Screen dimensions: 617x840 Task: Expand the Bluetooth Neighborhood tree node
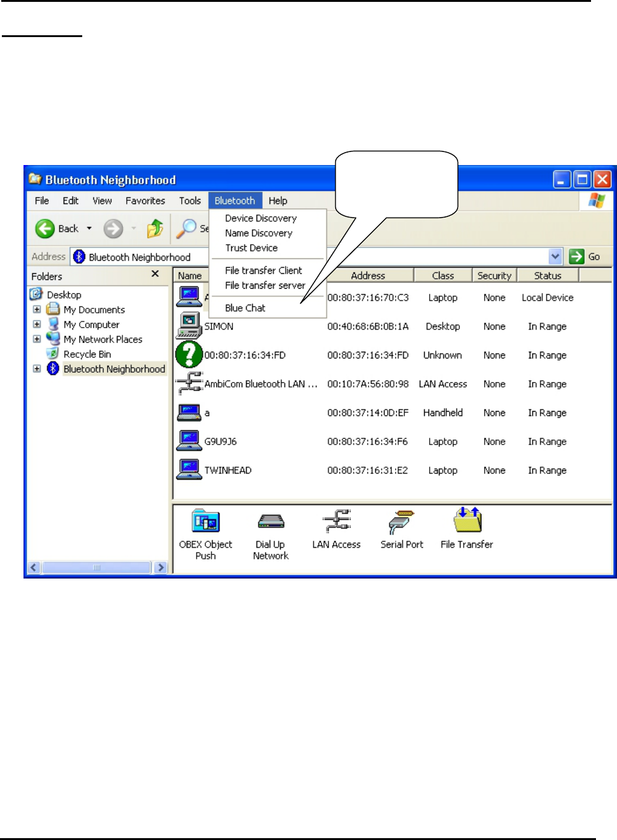37,368
